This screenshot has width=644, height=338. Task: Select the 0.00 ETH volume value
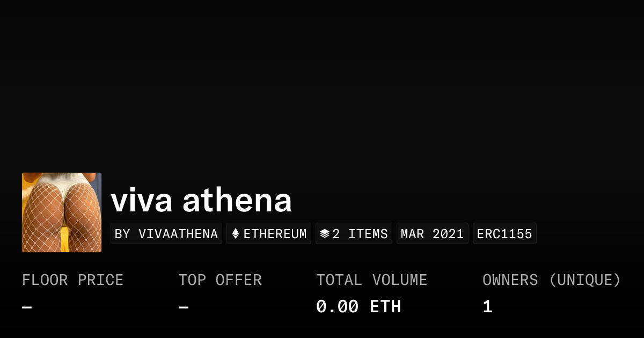358,307
